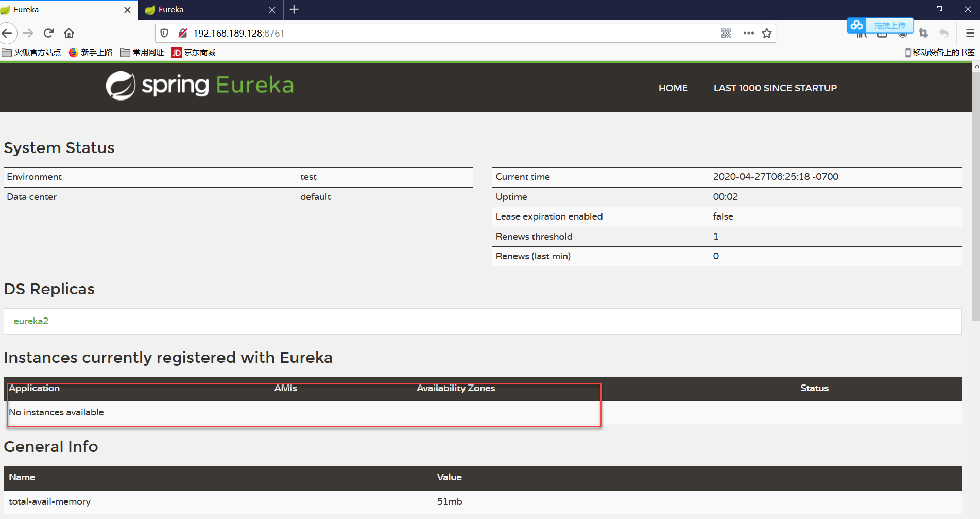Screen dimensions: 980x519
Task: Minimize the Firefox window
Action: coord(909,9)
